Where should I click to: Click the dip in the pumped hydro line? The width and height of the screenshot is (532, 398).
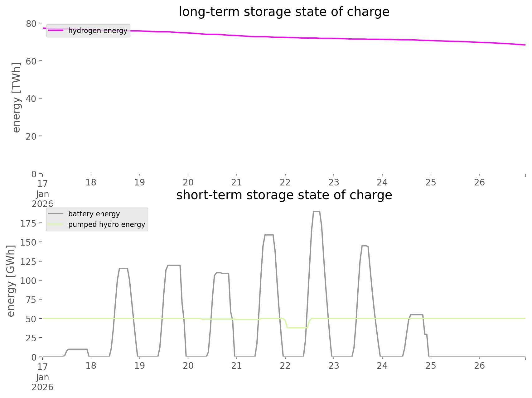click(x=297, y=328)
